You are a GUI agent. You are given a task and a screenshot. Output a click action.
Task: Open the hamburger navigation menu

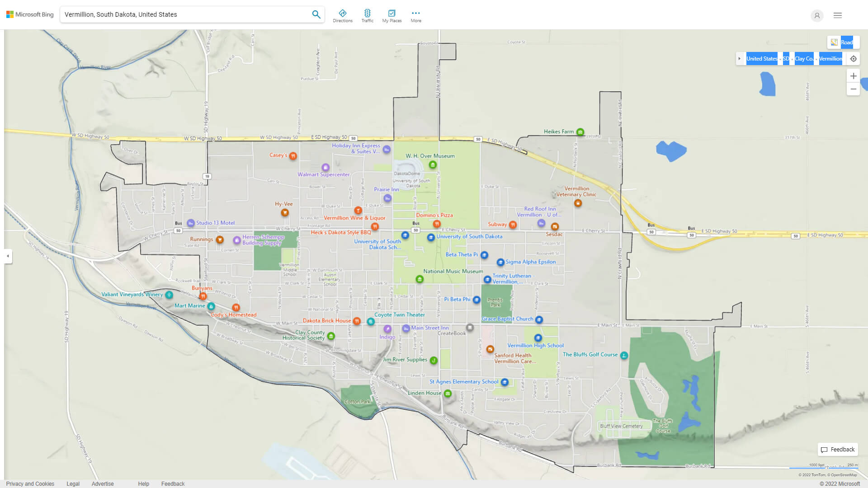(x=837, y=15)
